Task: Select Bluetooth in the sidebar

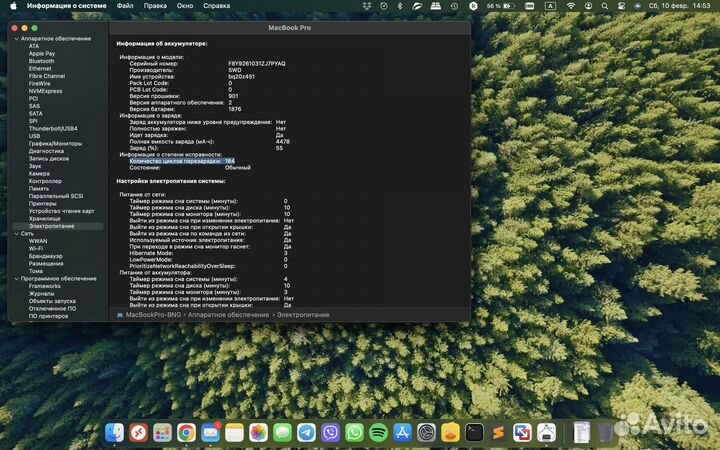Action: [x=41, y=61]
